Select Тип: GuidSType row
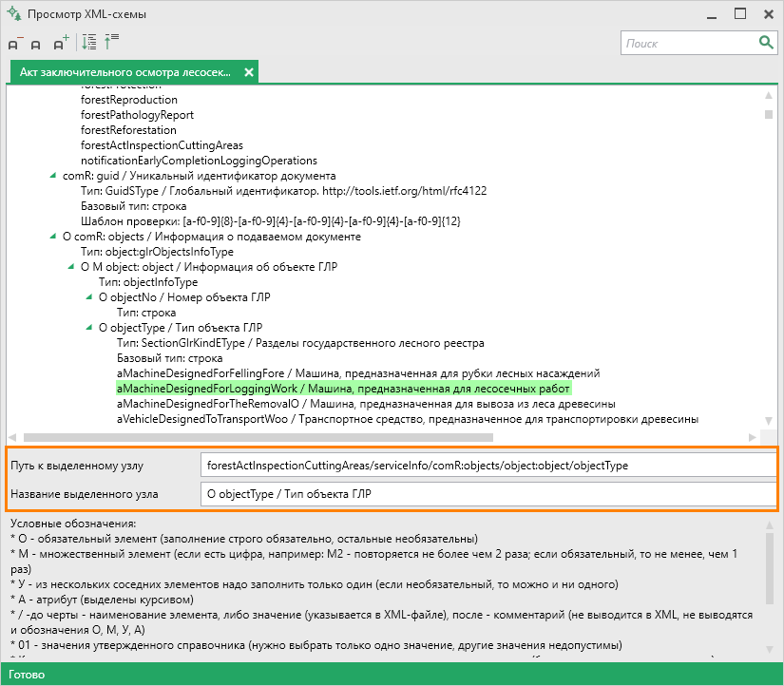Screen dimensions: 784x686 click(283, 191)
